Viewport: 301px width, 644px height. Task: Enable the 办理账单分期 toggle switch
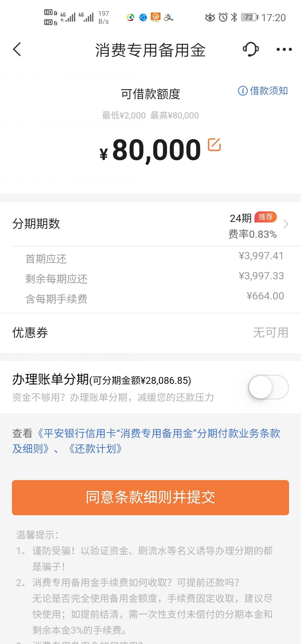click(x=268, y=387)
